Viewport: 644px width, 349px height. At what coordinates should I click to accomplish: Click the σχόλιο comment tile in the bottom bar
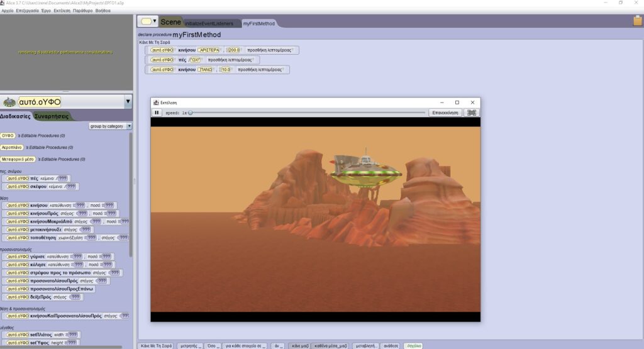414,345
